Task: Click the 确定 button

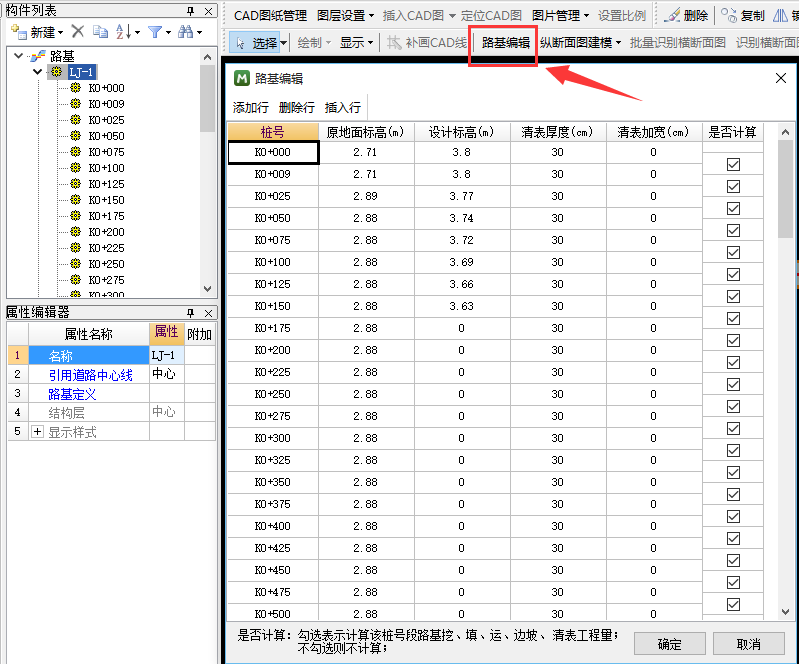Action: point(669,644)
